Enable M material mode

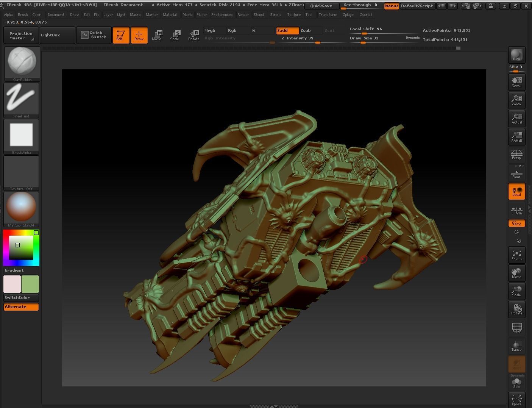[262, 30]
